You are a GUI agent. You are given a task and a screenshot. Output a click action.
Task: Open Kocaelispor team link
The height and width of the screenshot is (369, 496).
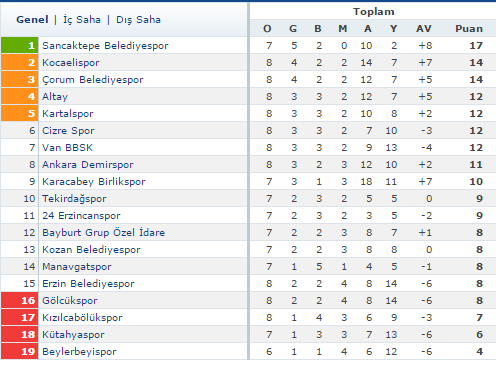pos(71,63)
